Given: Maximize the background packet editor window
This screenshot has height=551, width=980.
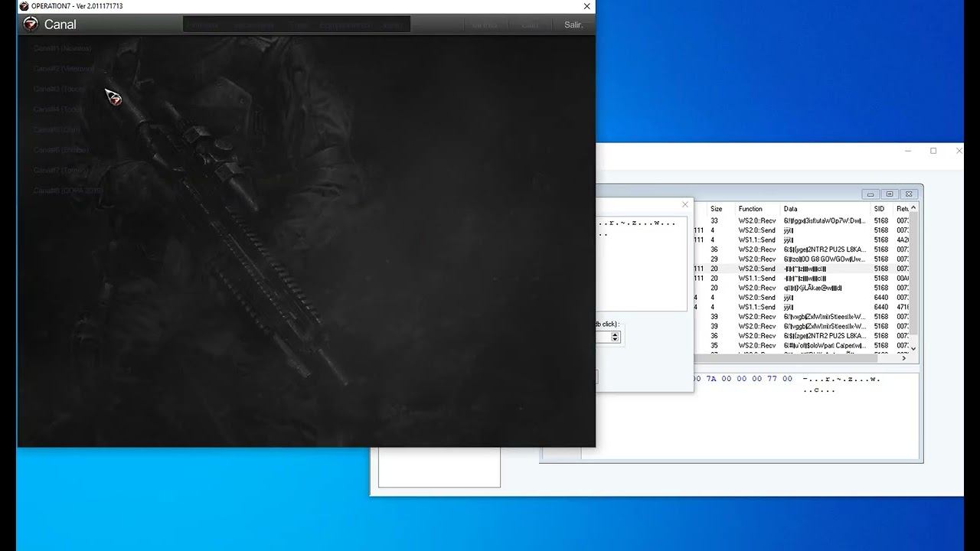Looking at the screenshot, I should pos(933,151).
